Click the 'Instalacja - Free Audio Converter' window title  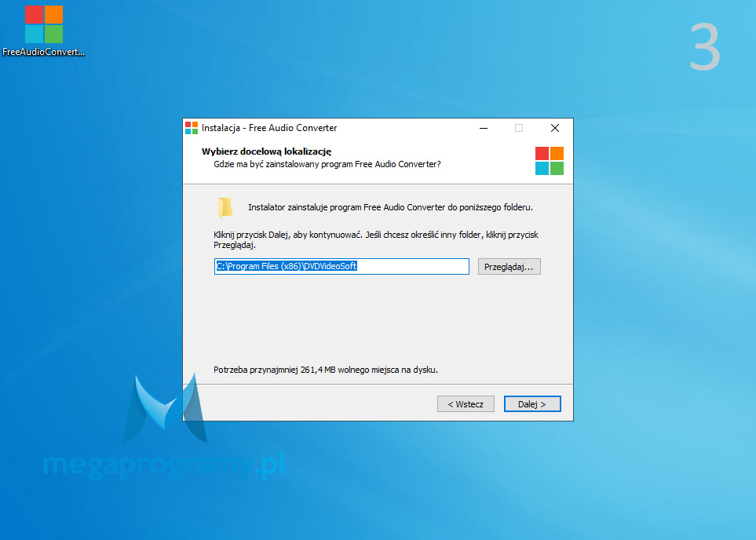[x=269, y=128]
